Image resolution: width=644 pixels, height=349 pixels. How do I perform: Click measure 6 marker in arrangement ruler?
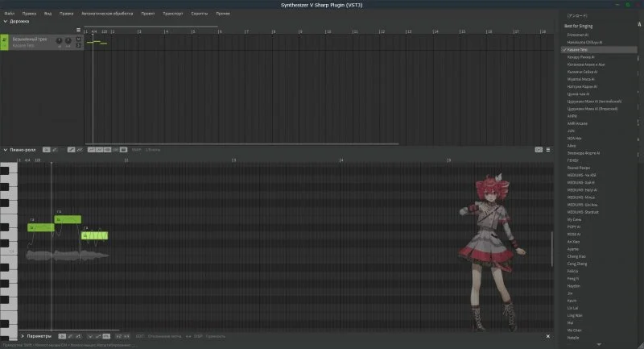pyautogui.click(x=220, y=31)
